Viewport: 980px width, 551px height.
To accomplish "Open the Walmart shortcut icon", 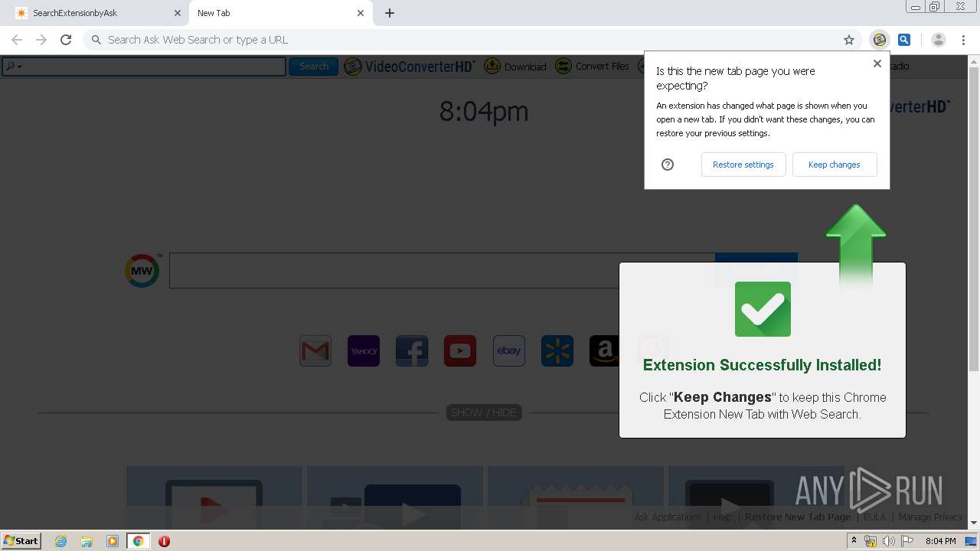I will click(557, 351).
